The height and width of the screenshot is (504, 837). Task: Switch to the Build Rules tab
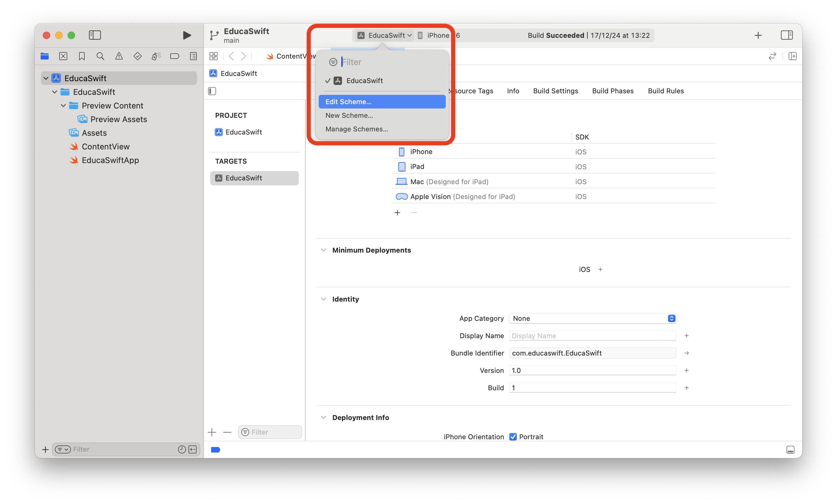coord(666,91)
